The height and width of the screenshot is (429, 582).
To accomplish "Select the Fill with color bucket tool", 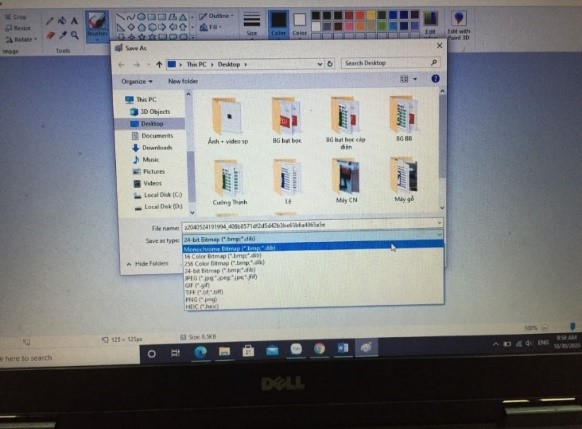I will click(62, 21).
